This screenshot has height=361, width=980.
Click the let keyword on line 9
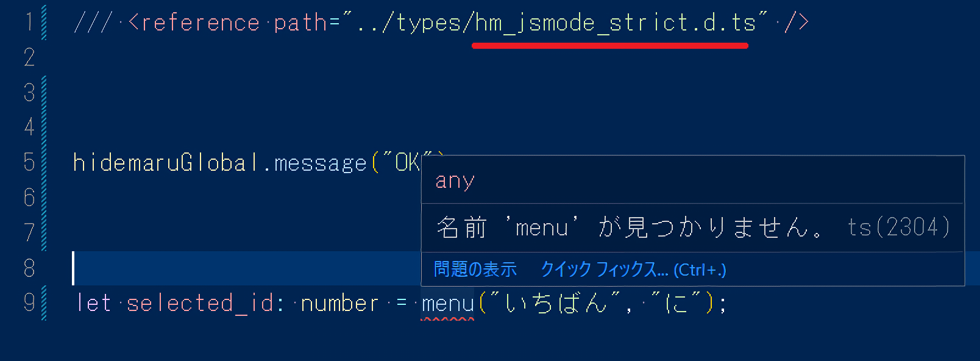tap(93, 303)
